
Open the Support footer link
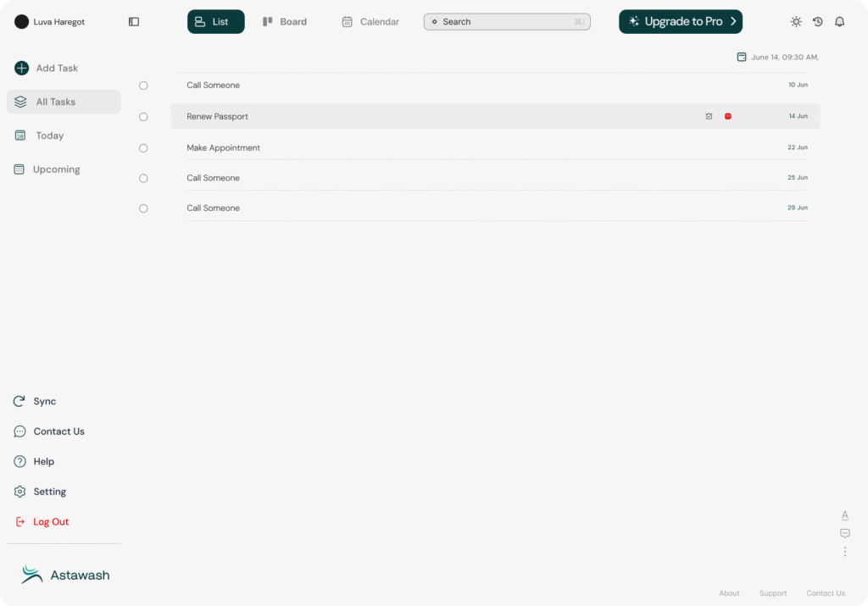click(x=773, y=593)
